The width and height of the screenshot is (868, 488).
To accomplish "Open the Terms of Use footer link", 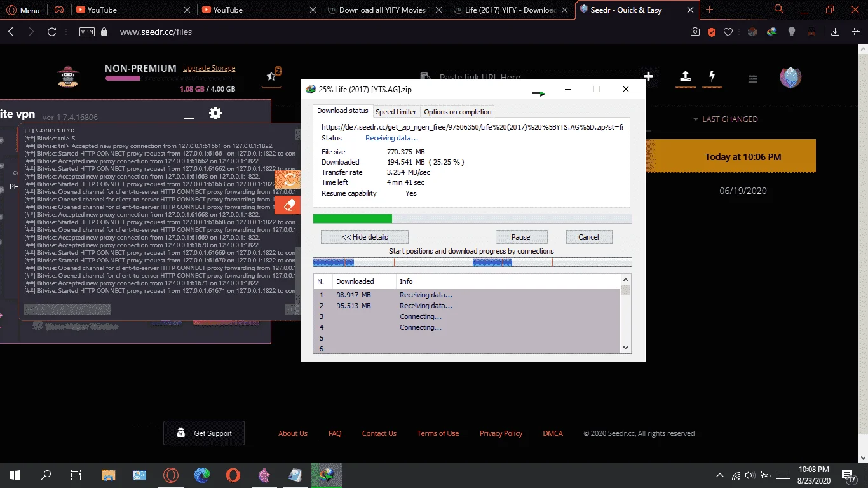I will pos(438,433).
